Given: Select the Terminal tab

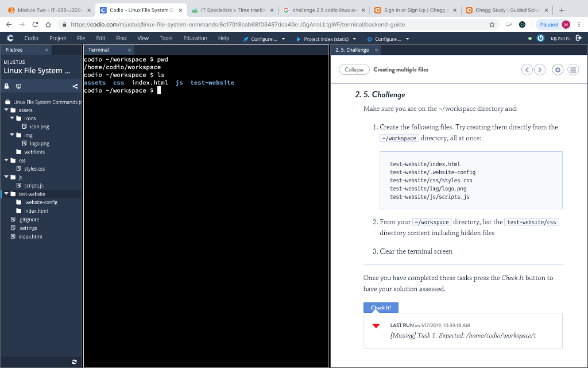Looking at the screenshot, I should click(99, 49).
